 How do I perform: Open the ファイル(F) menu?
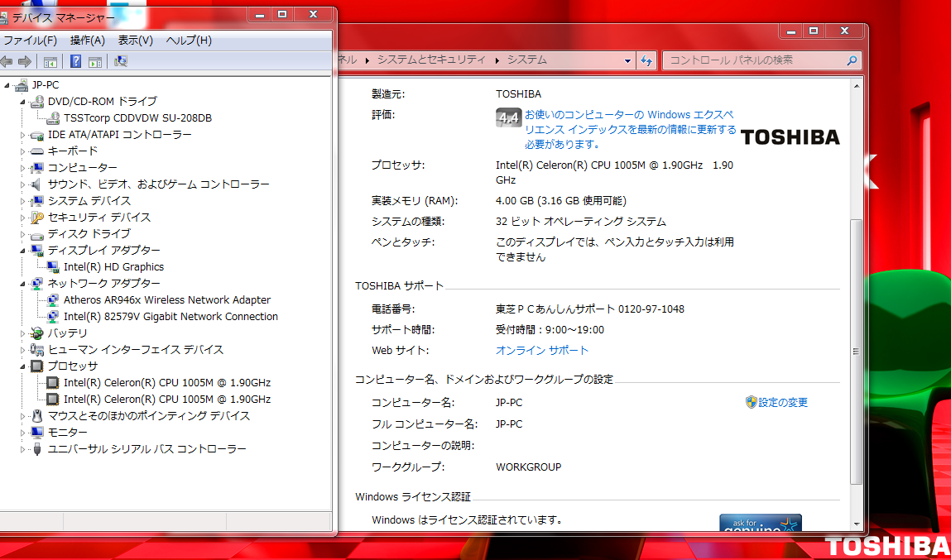(x=30, y=41)
